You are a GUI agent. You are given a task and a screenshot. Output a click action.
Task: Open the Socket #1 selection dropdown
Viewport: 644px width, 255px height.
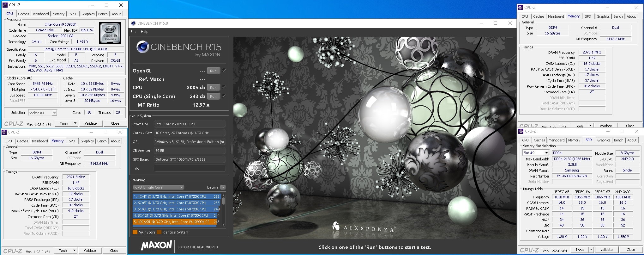(43, 113)
